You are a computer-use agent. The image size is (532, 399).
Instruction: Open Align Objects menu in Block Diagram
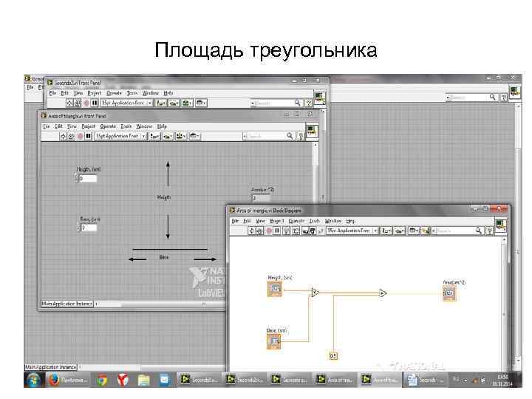click(x=386, y=231)
